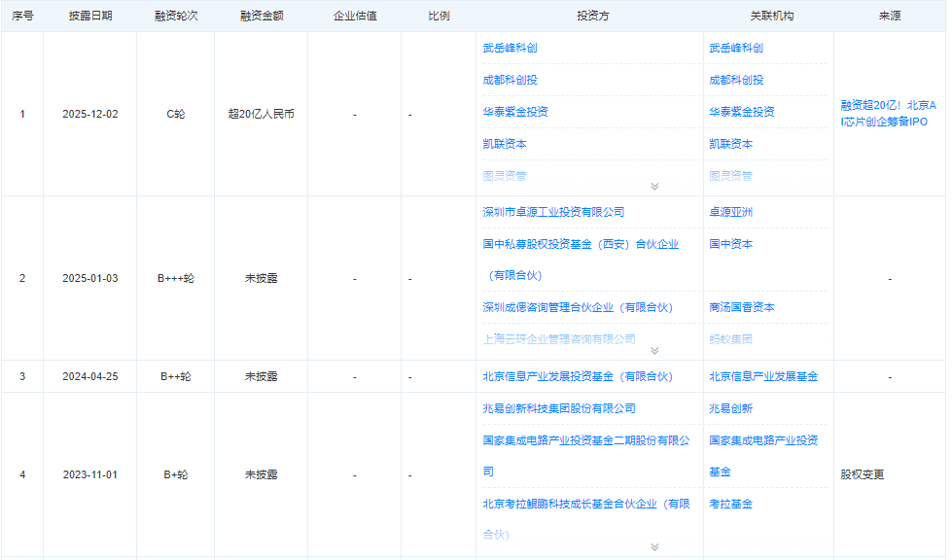Select amount cell 超20亿人民币
Image resolution: width=952 pixels, height=560 pixels.
(262, 114)
